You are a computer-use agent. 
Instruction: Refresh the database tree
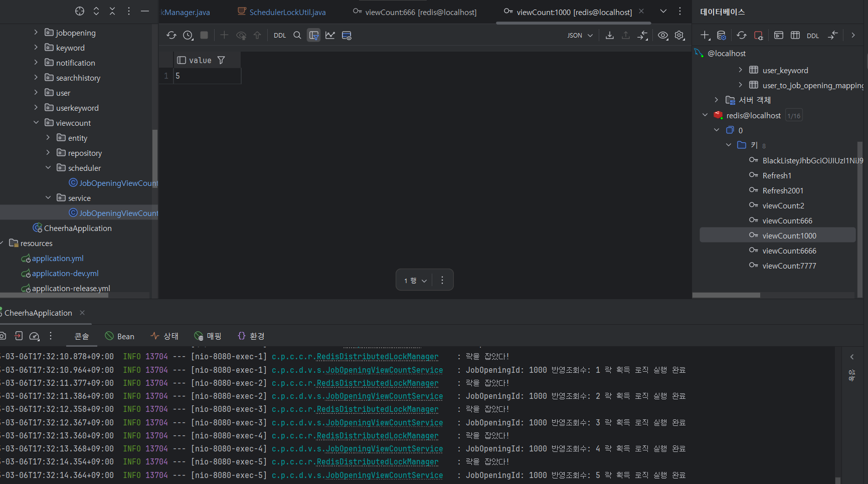click(x=742, y=35)
